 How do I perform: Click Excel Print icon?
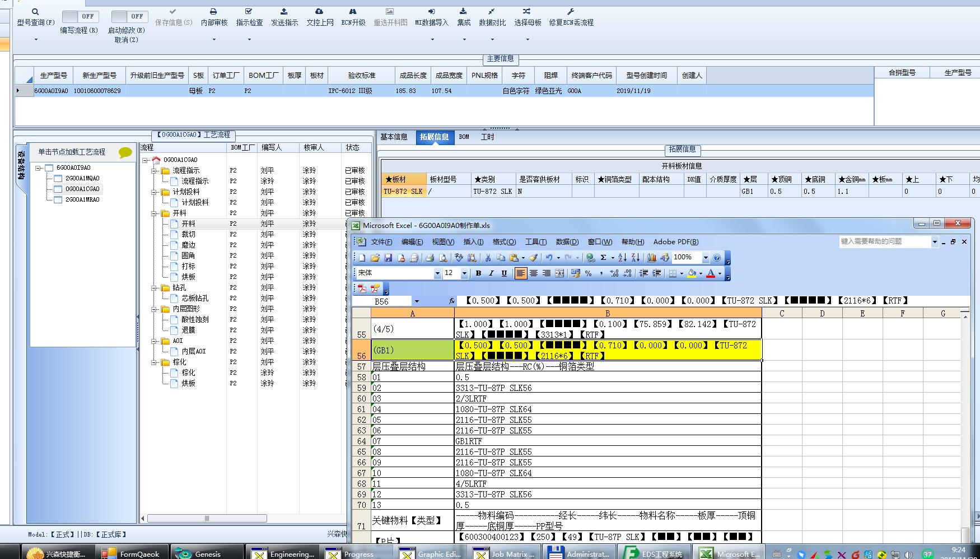pos(430,258)
